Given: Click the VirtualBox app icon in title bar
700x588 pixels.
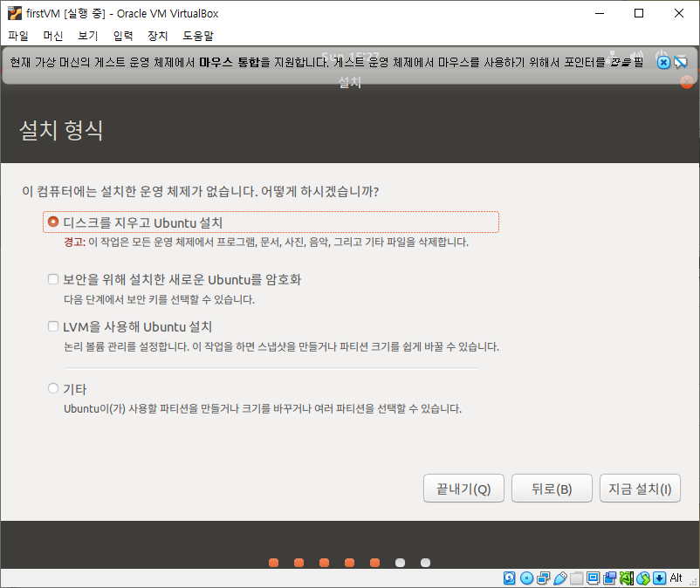Looking at the screenshot, I should coord(15,13).
